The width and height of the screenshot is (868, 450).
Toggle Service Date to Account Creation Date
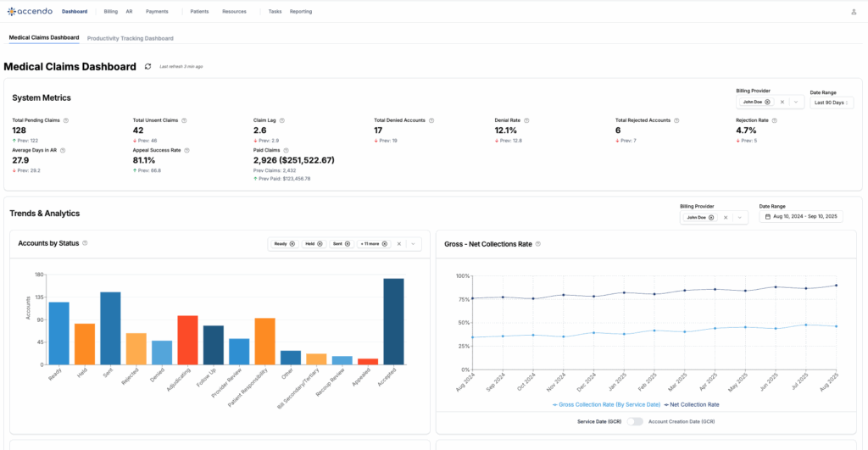[x=635, y=421]
